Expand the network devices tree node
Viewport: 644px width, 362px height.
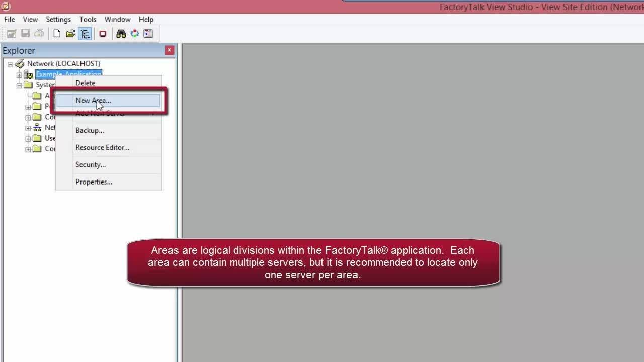coord(28,128)
